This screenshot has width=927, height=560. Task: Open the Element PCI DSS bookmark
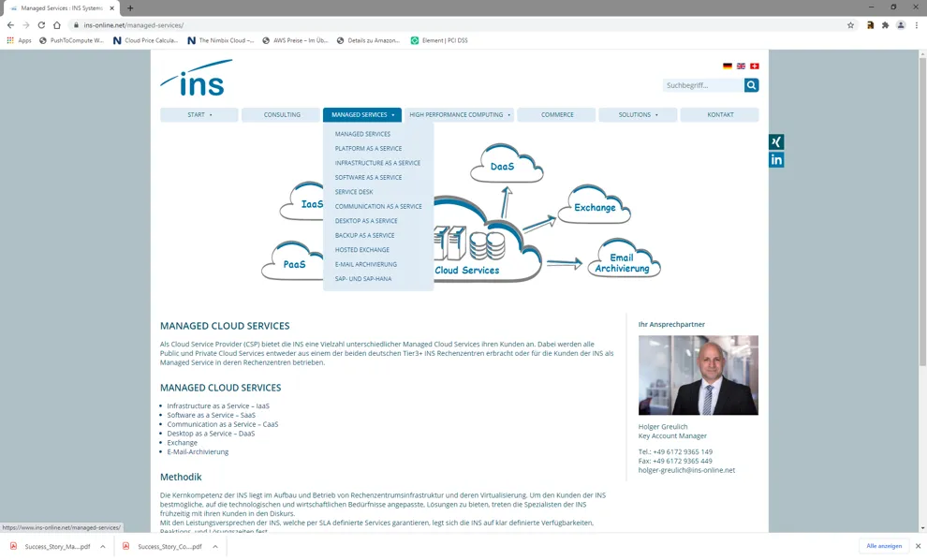pyautogui.click(x=439, y=40)
